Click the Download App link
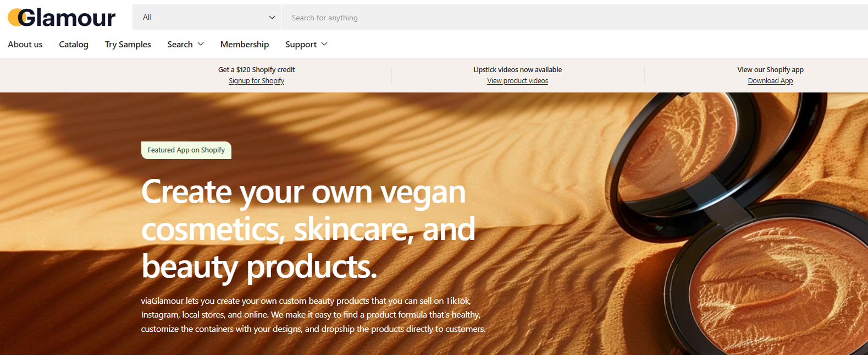This screenshot has height=355, width=868. 771,81
